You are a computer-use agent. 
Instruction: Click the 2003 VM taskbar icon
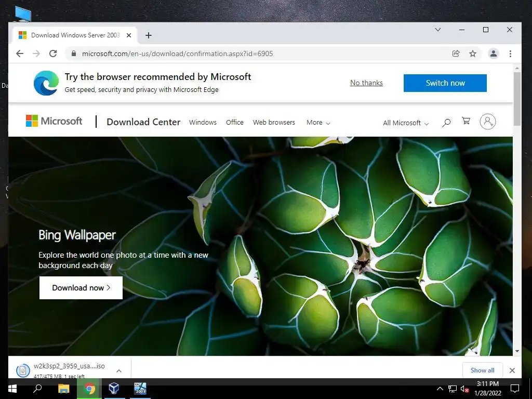(140, 389)
